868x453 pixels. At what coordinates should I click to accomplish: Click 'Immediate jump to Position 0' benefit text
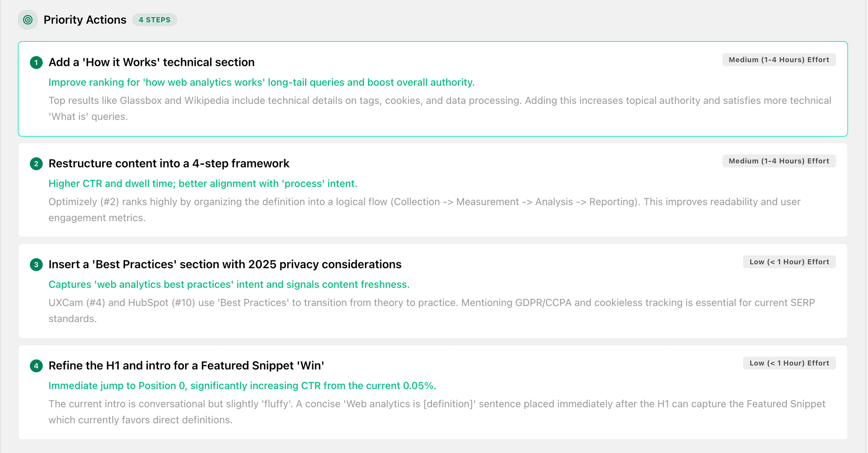(242, 386)
